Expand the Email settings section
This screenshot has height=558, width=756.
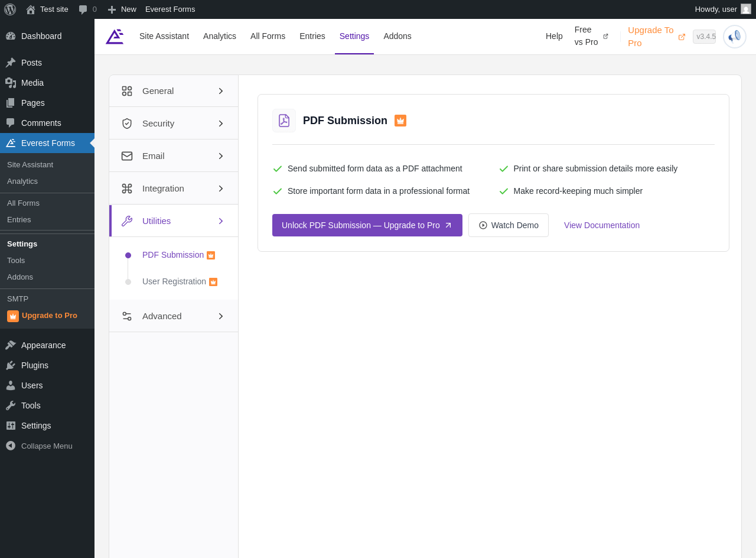[x=174, y=156]
